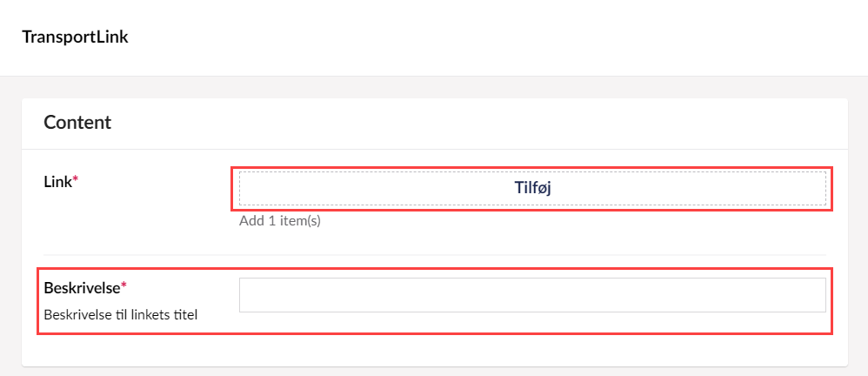Click the word 'Tilføj' in the dashed box
Viewport: 868px width, 376px height.
(x=532, y=189)
